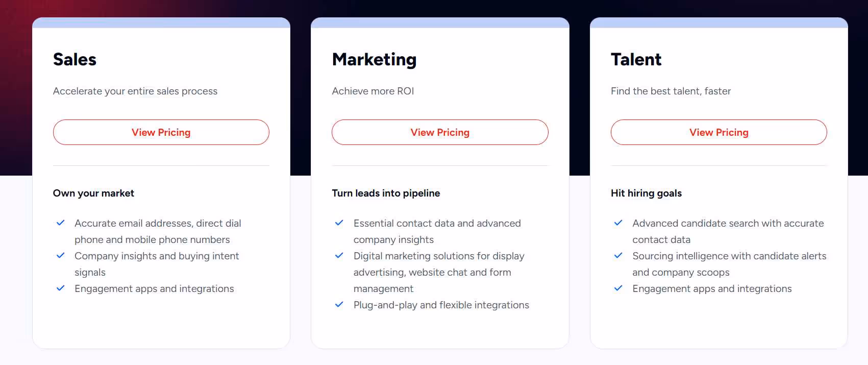Select the Talent card heading
Screen dimensions: 868x365
coord(636,59)
